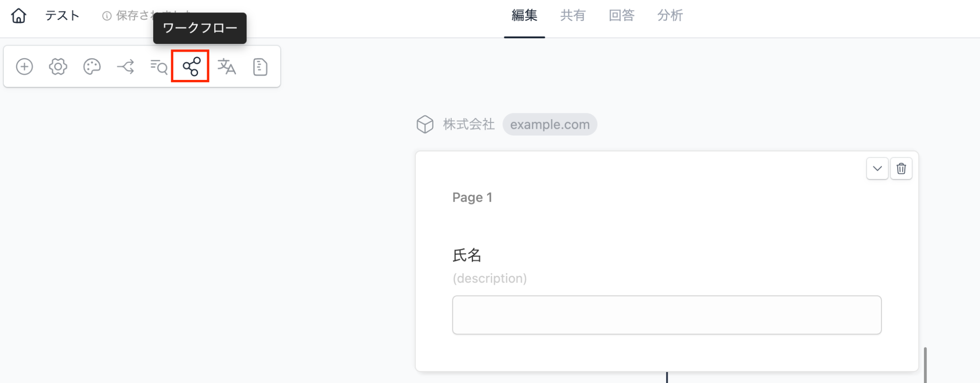980x383 pixels.
Task: Open the document notes icon
Action: [260, 67]
